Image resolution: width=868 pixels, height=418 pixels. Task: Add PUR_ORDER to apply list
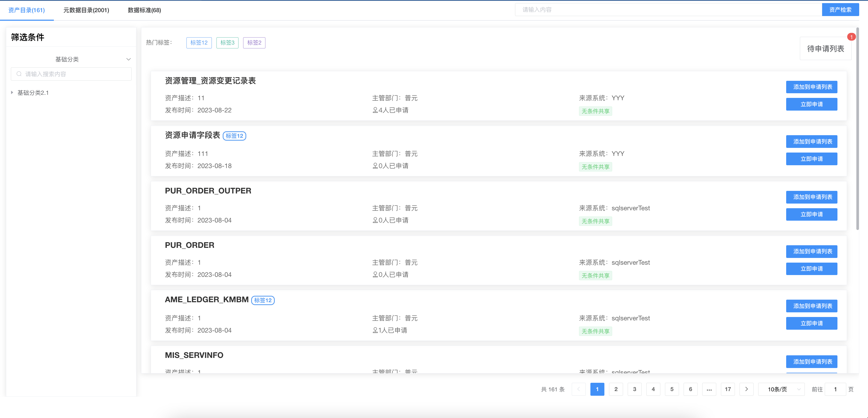coord(811,251)
